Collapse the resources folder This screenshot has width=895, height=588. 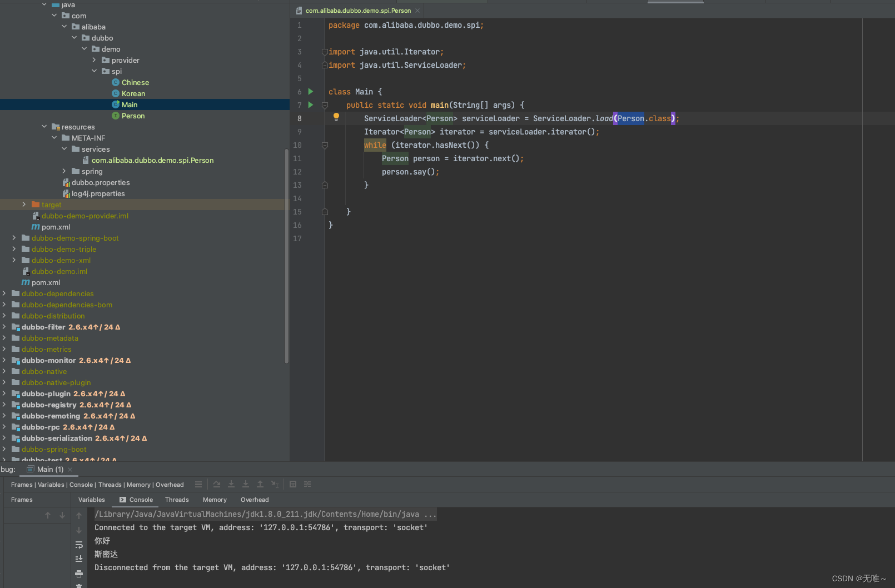click(44, 127)
